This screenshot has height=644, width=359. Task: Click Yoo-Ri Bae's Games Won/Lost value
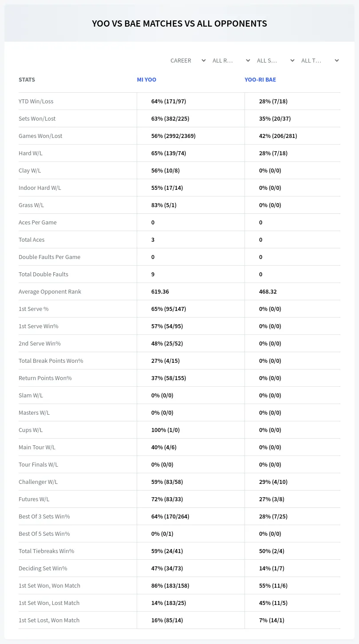pos(278,136)
